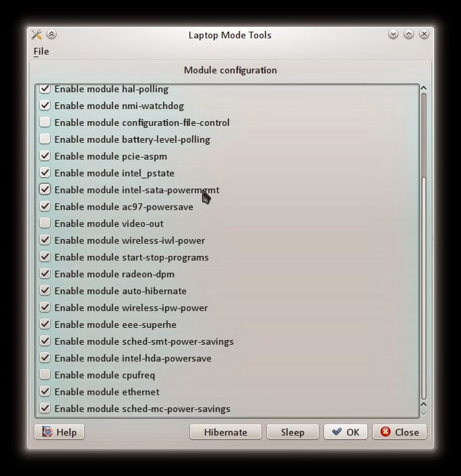Toggle Enable module wireless-ipw-power
This screenshot has width=461, height=476.
45,307
